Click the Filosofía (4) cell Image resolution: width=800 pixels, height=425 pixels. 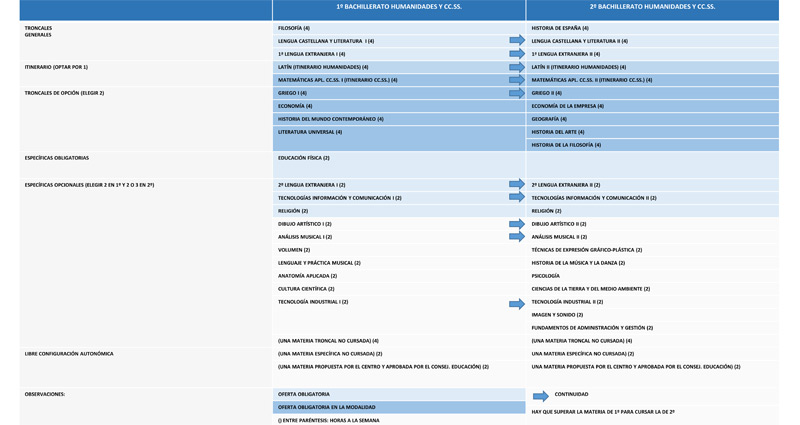pos(294,28)
